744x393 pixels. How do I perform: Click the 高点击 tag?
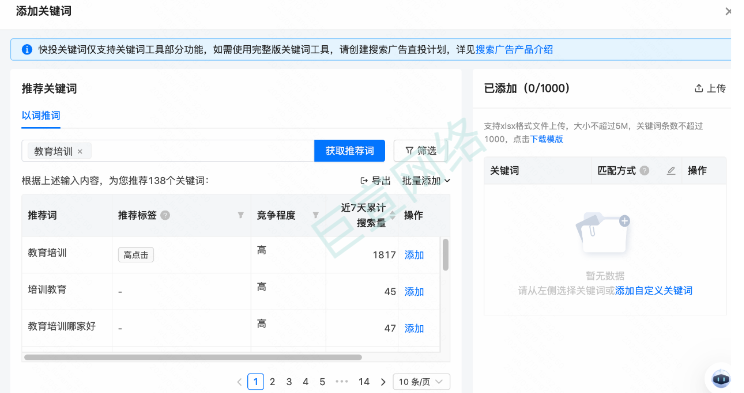136,255
